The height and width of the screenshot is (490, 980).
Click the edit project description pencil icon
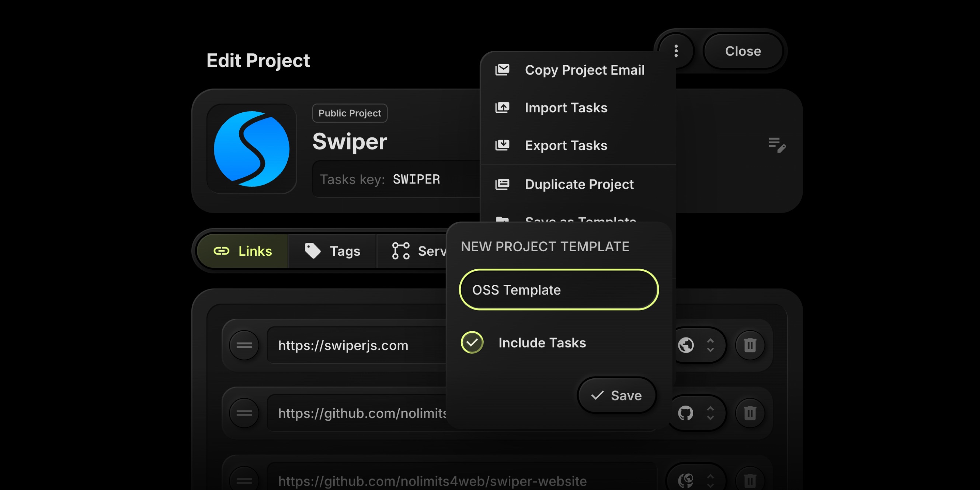(777, 146)
